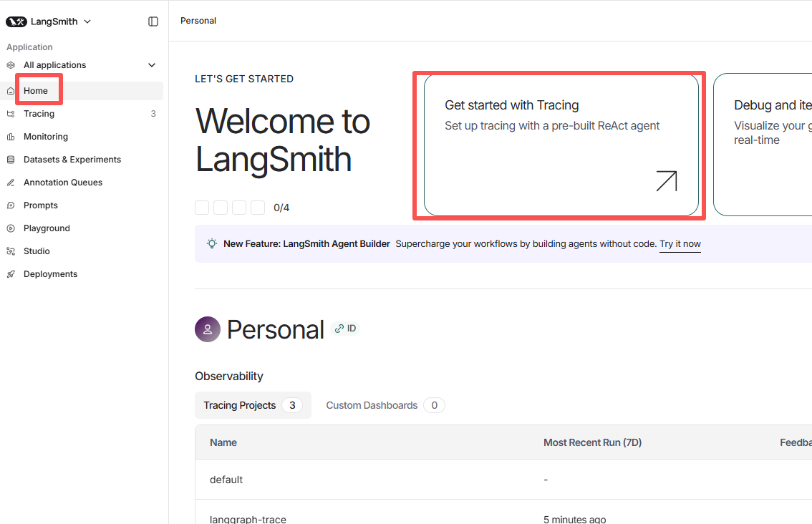Screen dimensions: 812x524
Task: Click the New Feature: LangSmith Agent Builder text
Action: point(306,244)
